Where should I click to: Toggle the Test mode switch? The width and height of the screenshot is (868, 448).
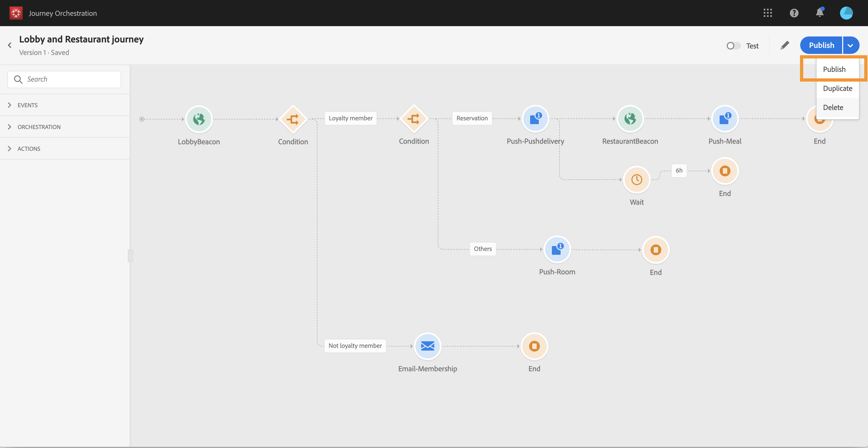[733, 46]
